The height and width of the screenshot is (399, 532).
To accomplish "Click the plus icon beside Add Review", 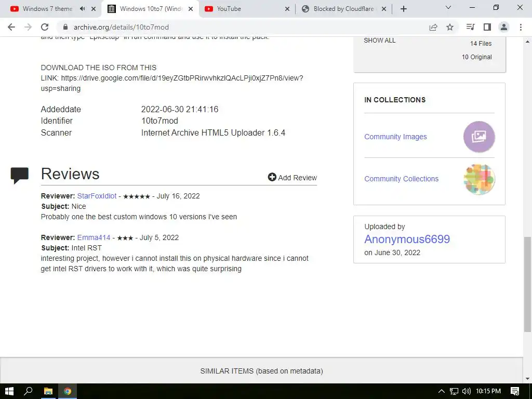I will point(272,177).
